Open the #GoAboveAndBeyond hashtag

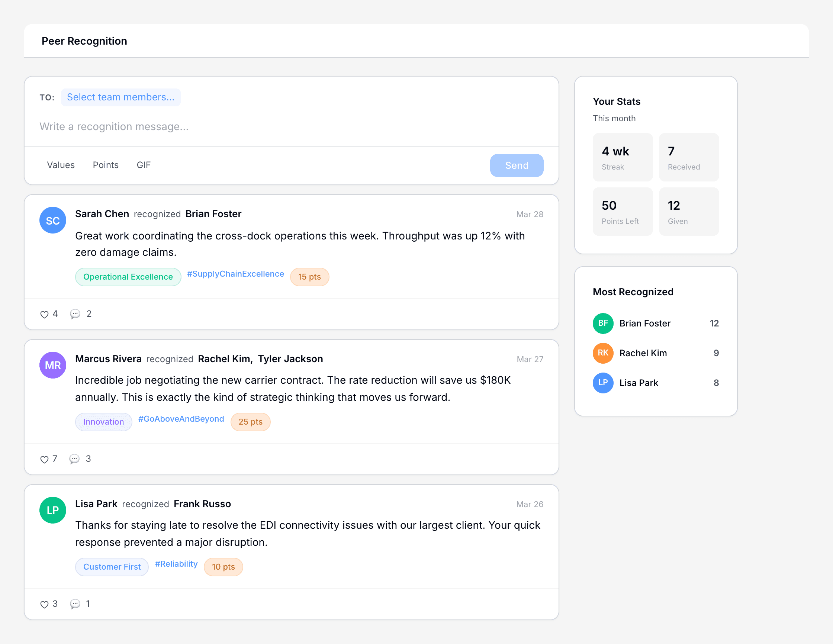click(x=181, y=419)
